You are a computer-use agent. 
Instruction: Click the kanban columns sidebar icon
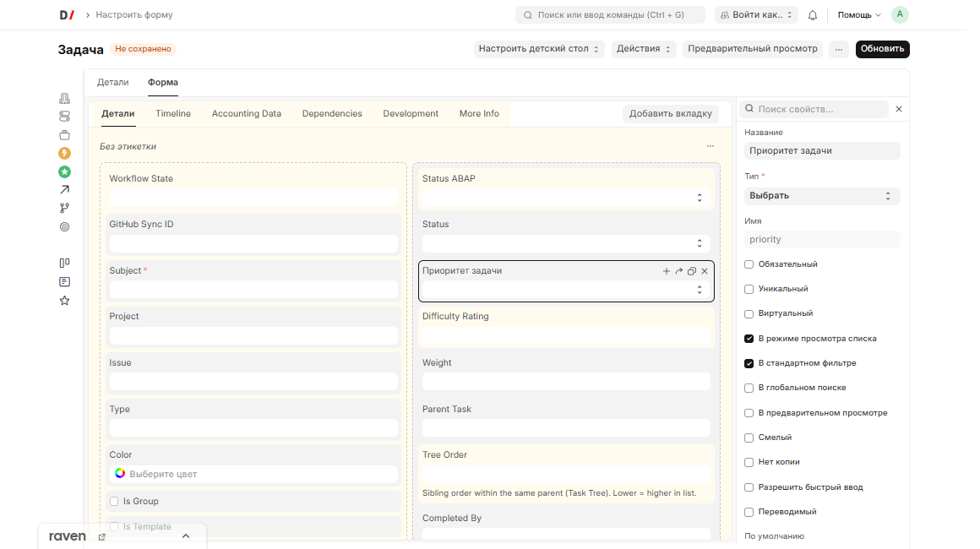click(64, 263)
